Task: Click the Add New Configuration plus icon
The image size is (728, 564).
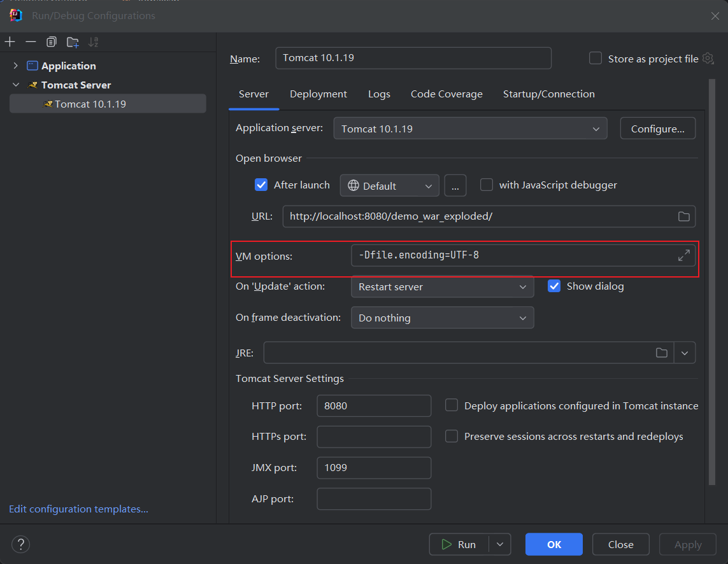Action: click(10, 42)
